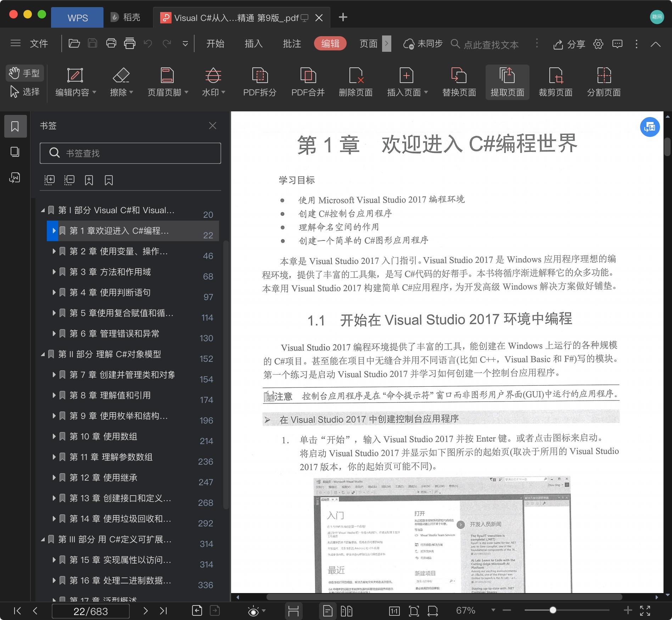Click Insert Page (插入页面) icon

406,75
